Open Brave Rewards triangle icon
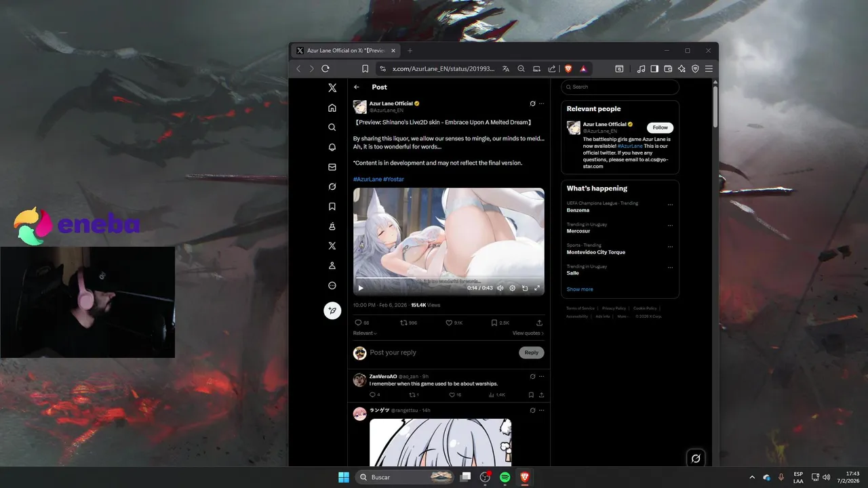The height and width of the screenshot is (488, 868). point(583,68)
